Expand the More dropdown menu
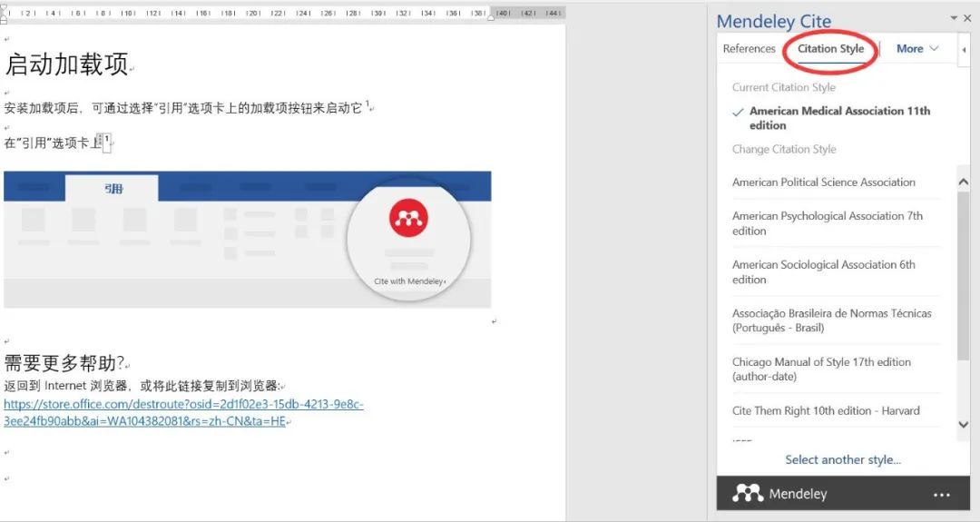 917,49
